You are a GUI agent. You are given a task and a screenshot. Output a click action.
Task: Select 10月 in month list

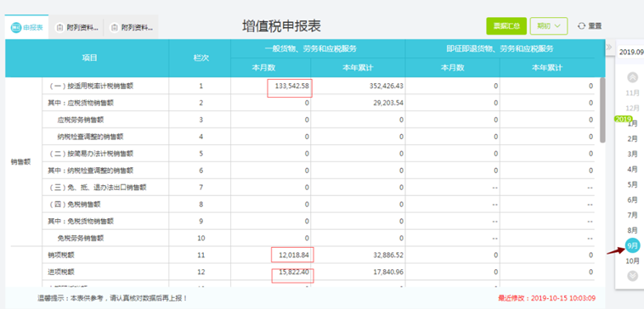[x=632, y=261]
